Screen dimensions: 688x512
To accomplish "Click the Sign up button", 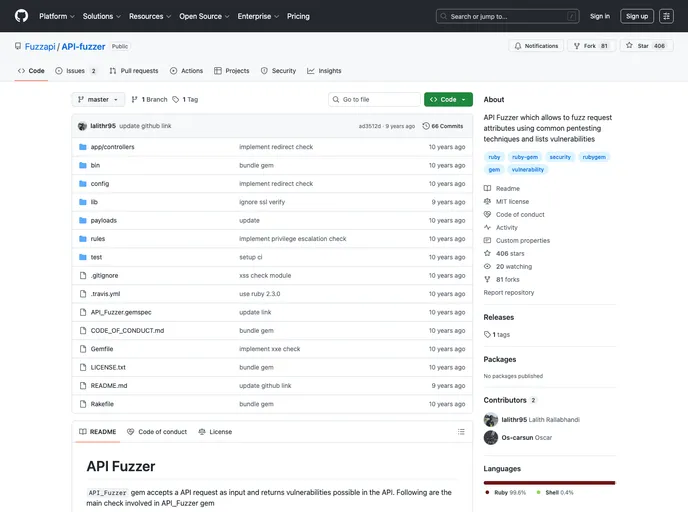I will click(x=637, y=16).
